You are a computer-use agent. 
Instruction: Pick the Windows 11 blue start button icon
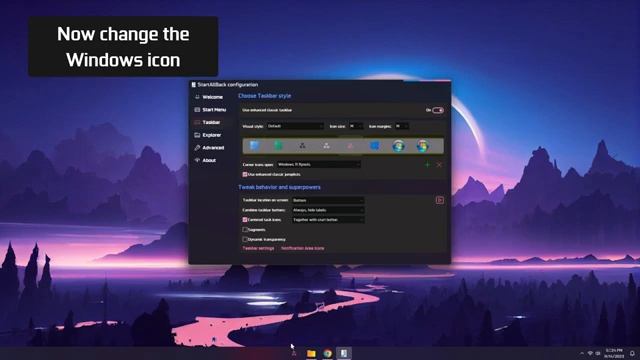[254, 146]
